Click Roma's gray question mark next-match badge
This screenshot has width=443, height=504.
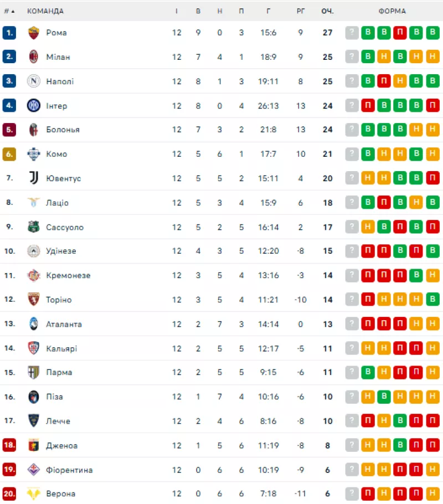click(x=352, y=33)
